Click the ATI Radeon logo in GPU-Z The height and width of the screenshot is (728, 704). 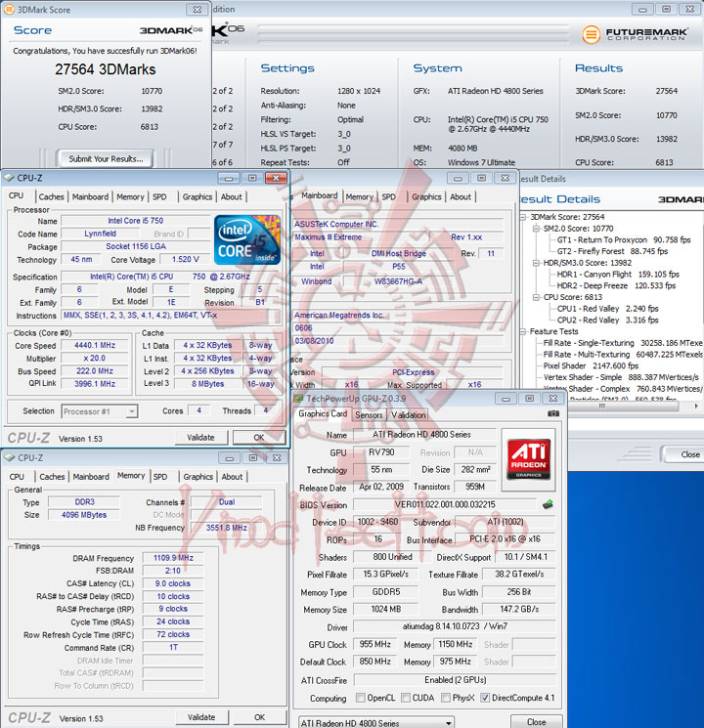(x=528, y=459)
